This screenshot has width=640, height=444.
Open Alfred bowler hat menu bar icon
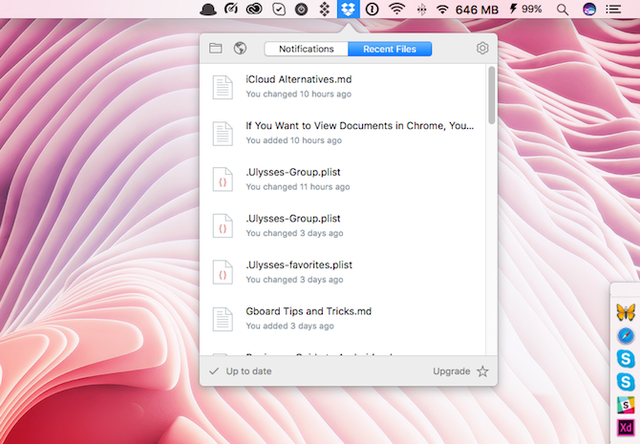208,9
